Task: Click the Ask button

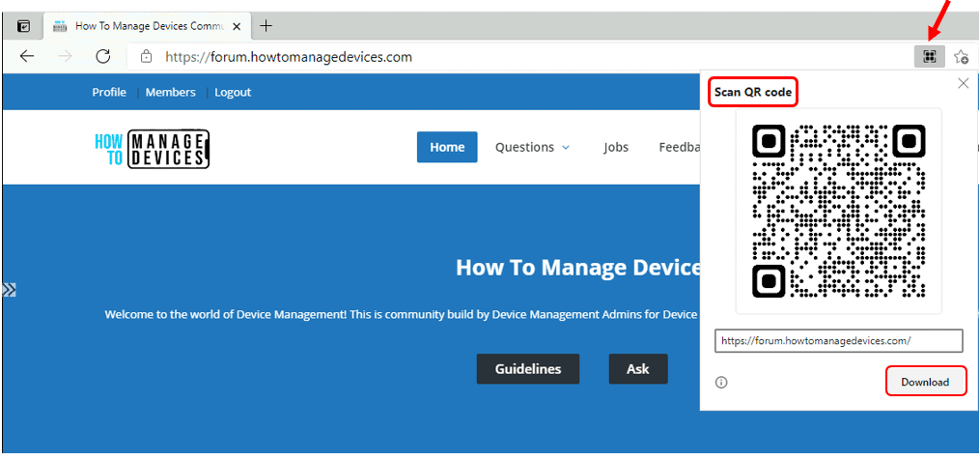Action: pos(638,368)
